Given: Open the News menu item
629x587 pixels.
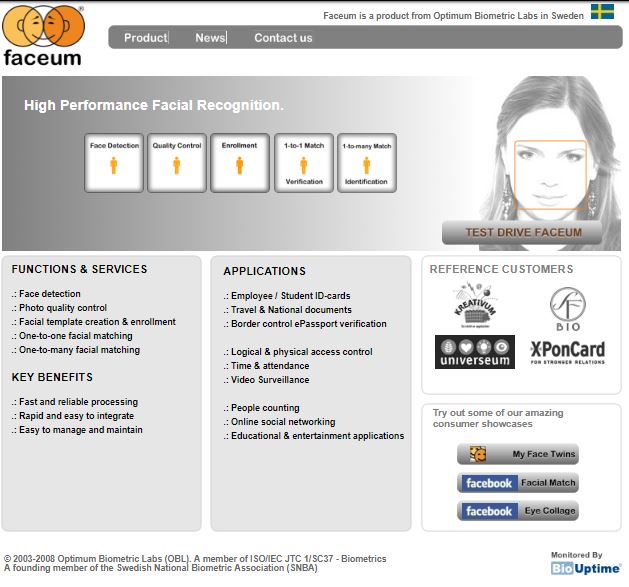Looking at the screenshot, I should (x=210, y=38).
